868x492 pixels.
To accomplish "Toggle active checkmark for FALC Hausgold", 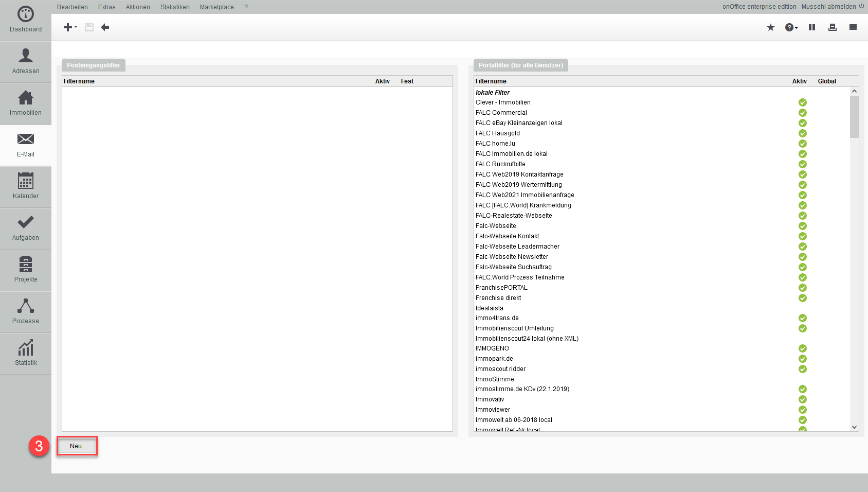I will (x=802, y=133).
